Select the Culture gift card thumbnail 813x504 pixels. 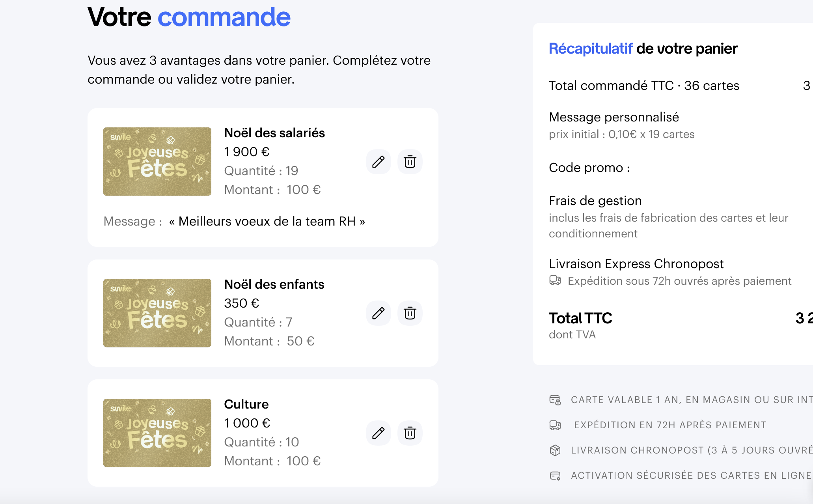pyautogui.click(x=157, y=433)
